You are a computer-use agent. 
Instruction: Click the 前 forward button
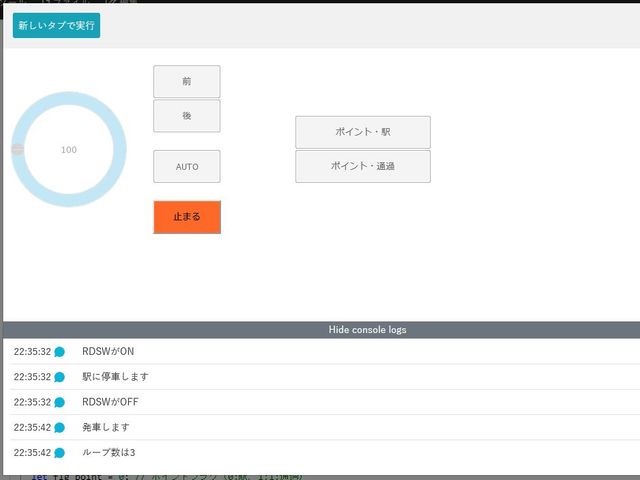point(187,82)
